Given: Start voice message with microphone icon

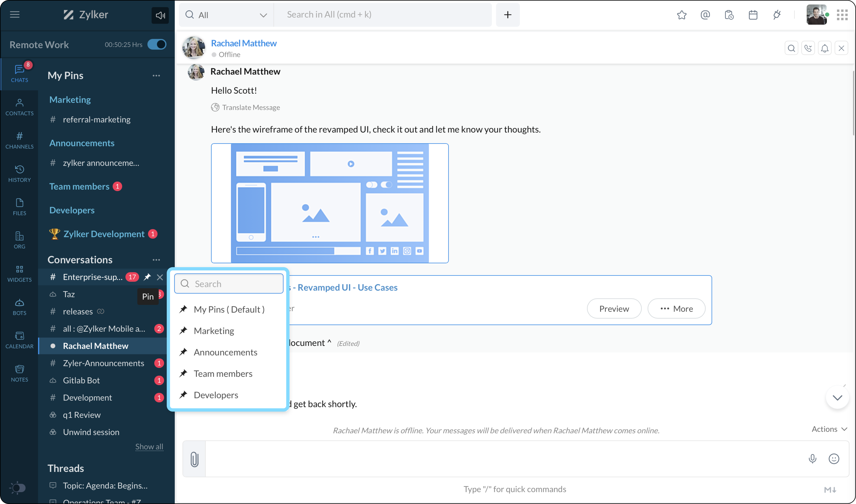Looking at the screenshot, I should tap(812, 459).
